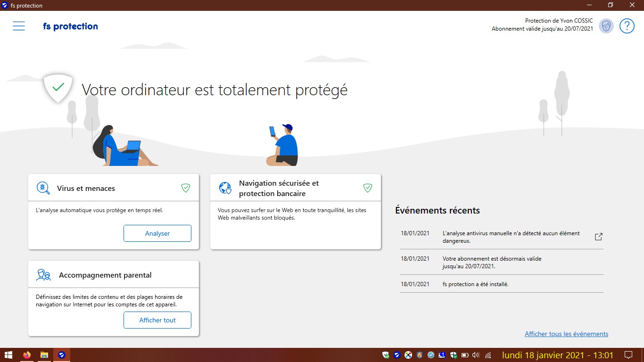Click the Virus et menaces status shield
644x362 pixels.
(186, 188)
